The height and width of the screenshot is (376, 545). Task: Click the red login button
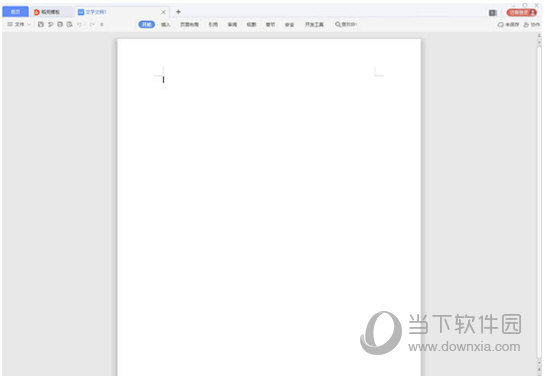pyautogui.click(x=521, y=13)
